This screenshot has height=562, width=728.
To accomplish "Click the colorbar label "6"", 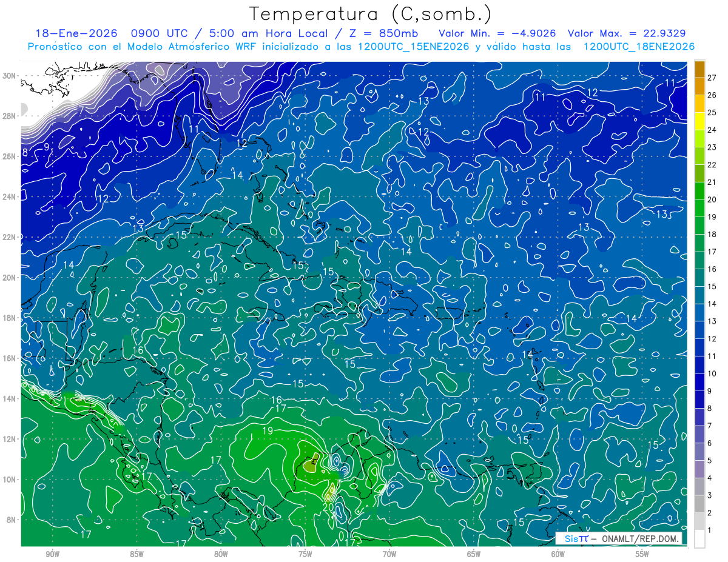I will pyautogui.click(x=709, y=443).
